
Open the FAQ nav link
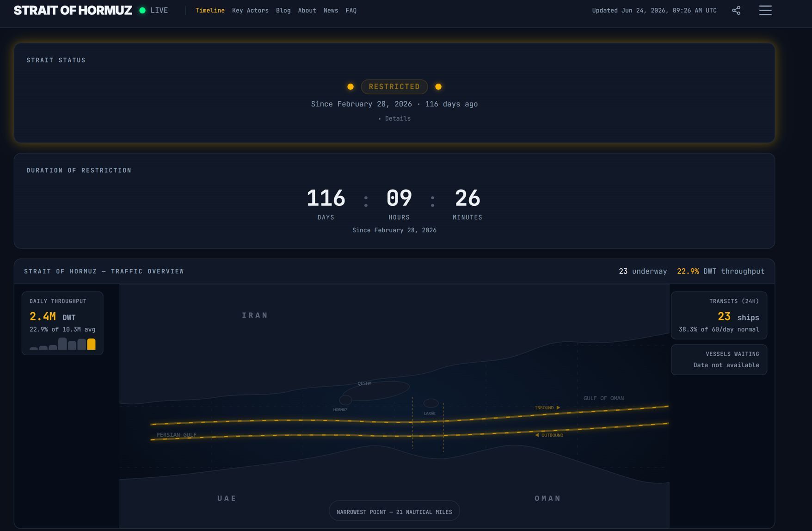(x=351, y=10)
